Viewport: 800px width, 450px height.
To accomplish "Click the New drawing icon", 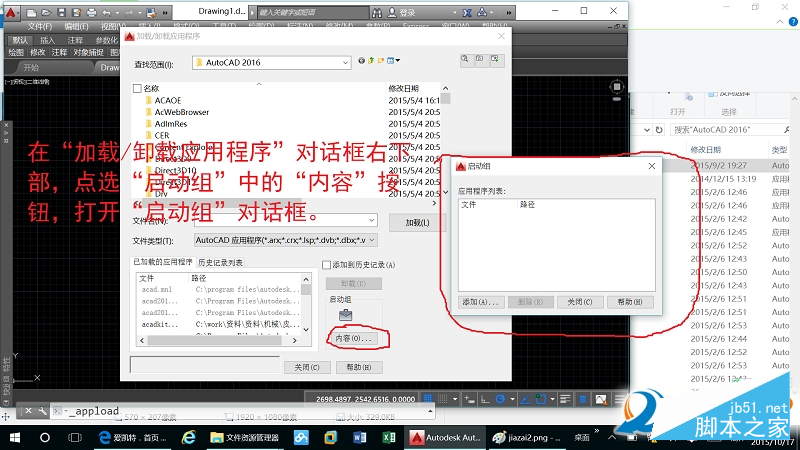I will click(x=31, y=12).
